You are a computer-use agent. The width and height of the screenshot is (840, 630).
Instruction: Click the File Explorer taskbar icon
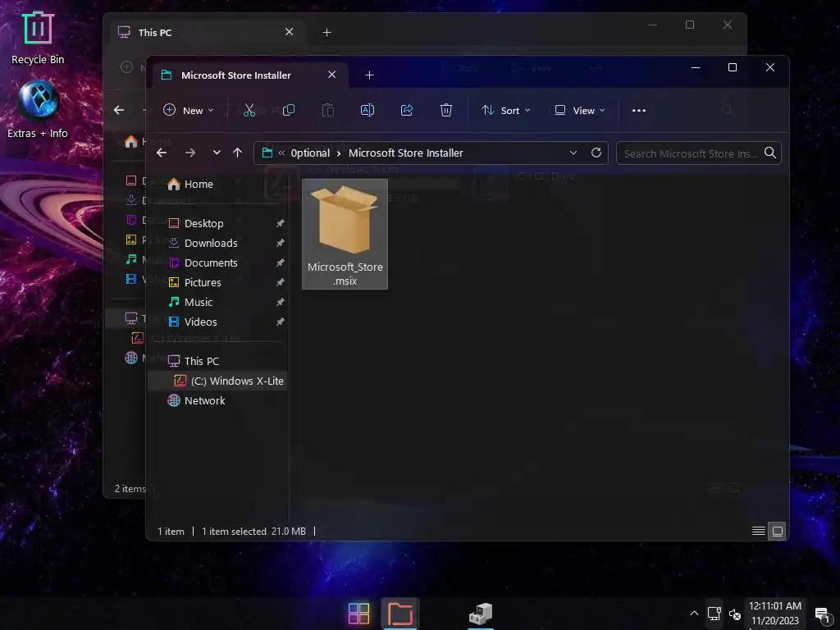pos(399,614)
